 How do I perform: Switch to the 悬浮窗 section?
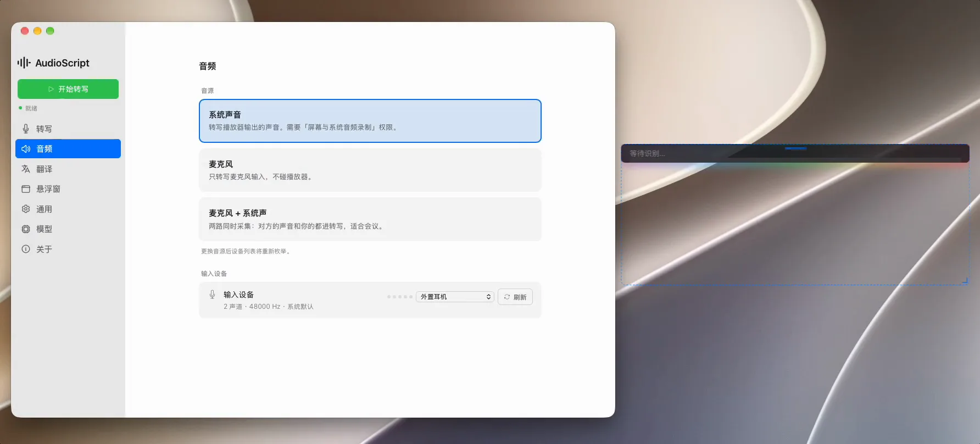pos(68,189)
